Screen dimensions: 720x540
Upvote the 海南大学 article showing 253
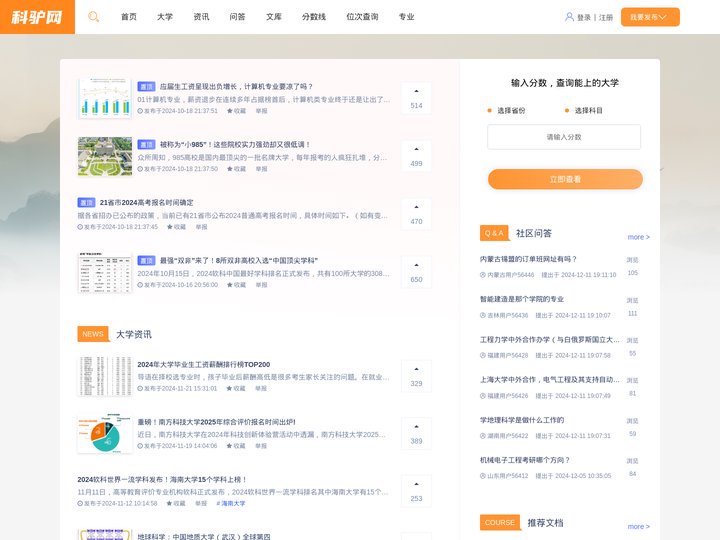coord(416,491)
